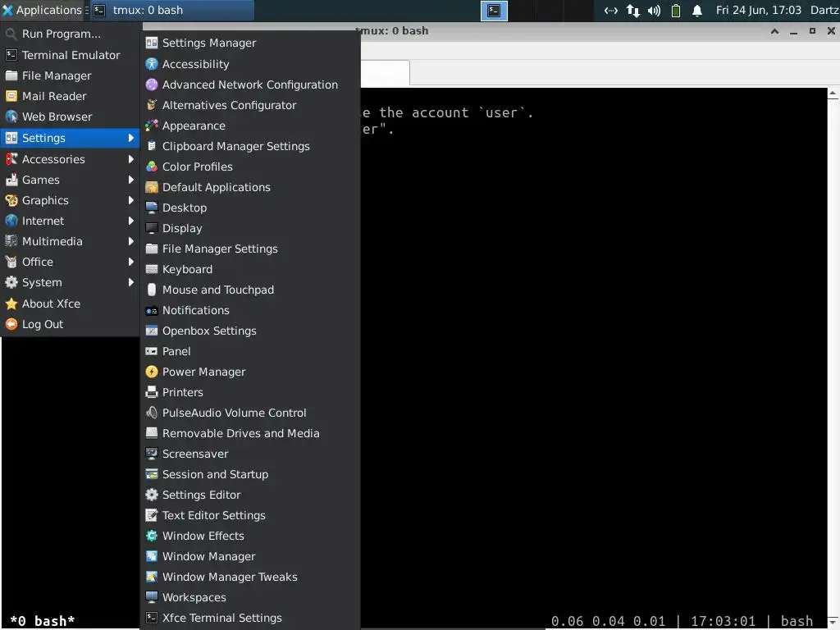Expand the Graphics submenu arrow

130,200
